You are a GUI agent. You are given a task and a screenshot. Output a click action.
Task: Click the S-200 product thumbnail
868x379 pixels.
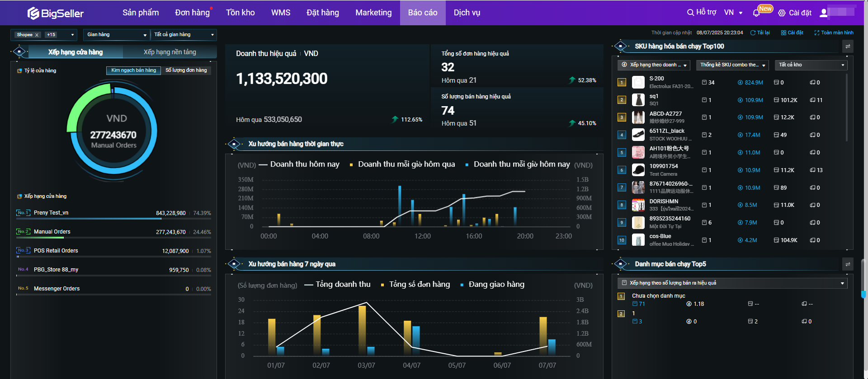(x=638, y=82)
